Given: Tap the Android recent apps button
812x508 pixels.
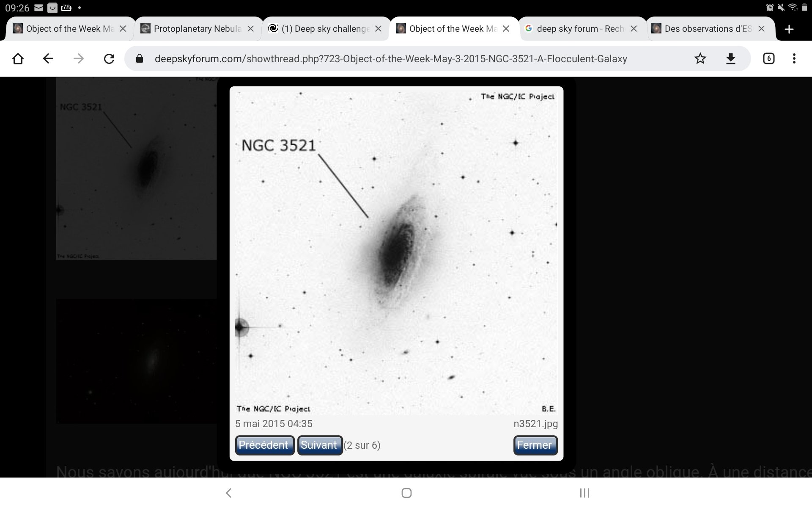Looking at the screenshot, I should click(x=584, y=493).
